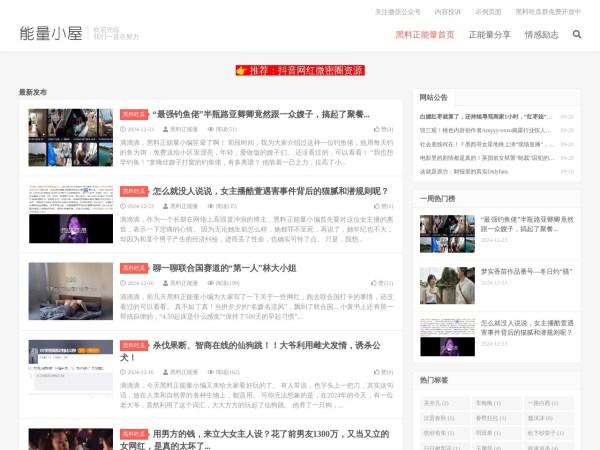Viewport: 600px width, 450px height.
Task: Click the red 推荐 抖音网红微密圈资源 banner
Action: tap(300, 70)
